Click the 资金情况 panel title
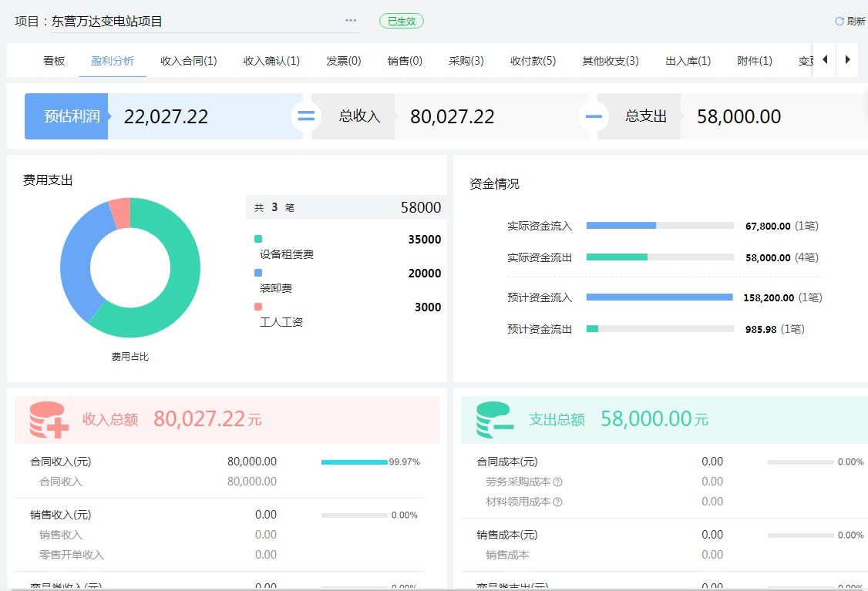Screen dimensions: 868x591 click(x=494, y=184)
